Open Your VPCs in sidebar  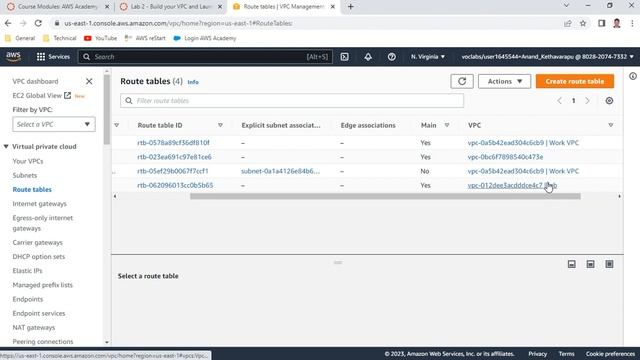coord(28,161)
